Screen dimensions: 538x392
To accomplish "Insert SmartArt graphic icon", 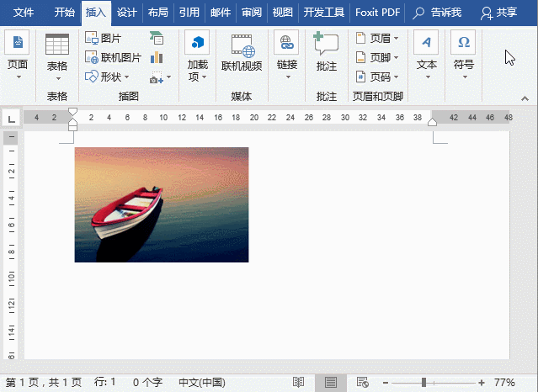I will coord(157,38).
